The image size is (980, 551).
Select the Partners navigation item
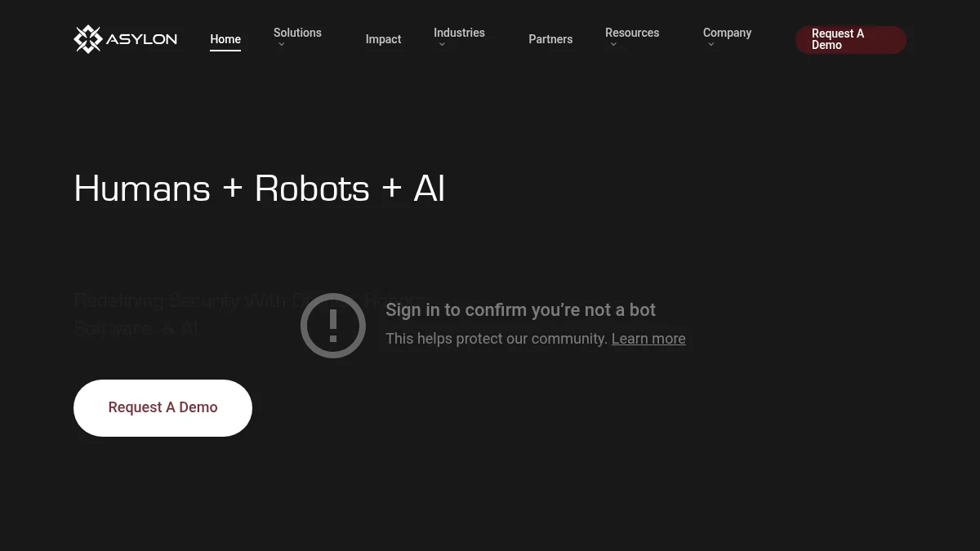[550, 38]
